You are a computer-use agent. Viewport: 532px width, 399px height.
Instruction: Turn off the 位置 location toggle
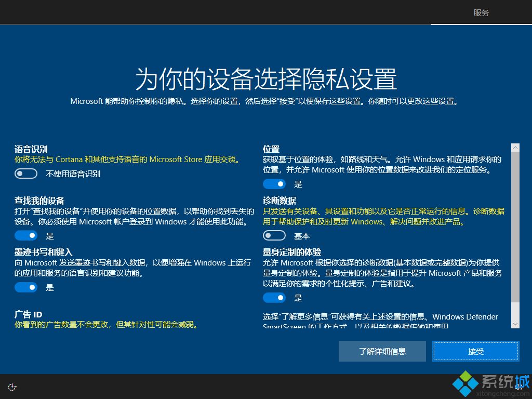pos(274,184)
